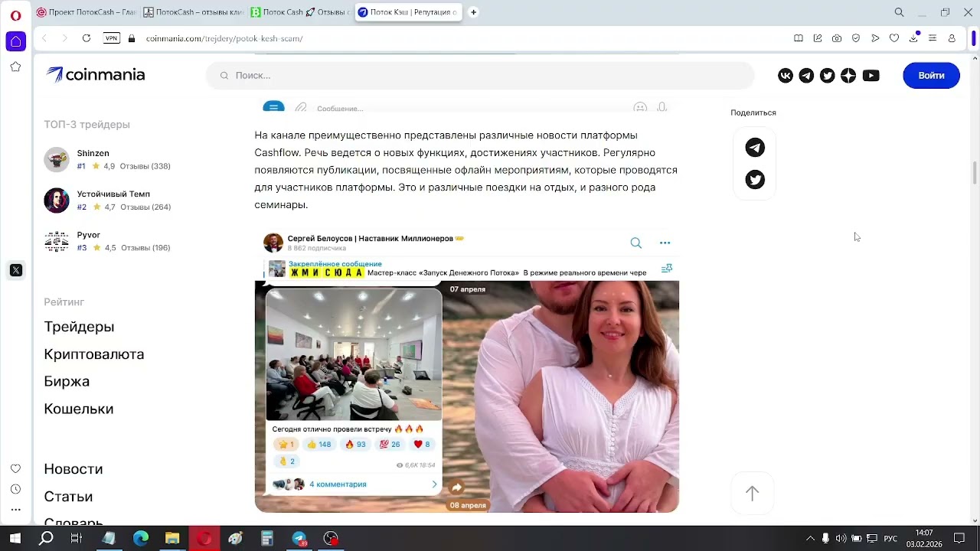
Task: Open 'Трейдеры' rating section
Action: click(79, 327)
